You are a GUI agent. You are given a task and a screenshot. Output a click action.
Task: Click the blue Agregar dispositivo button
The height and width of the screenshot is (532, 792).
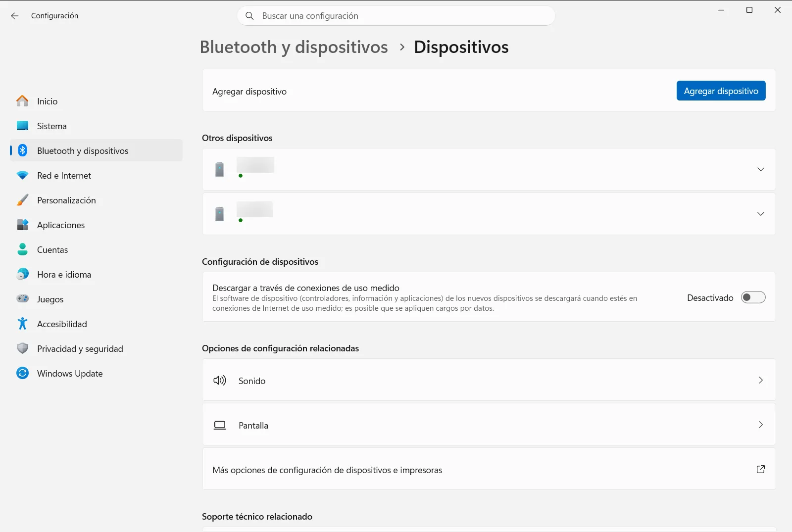coord(721,91)
